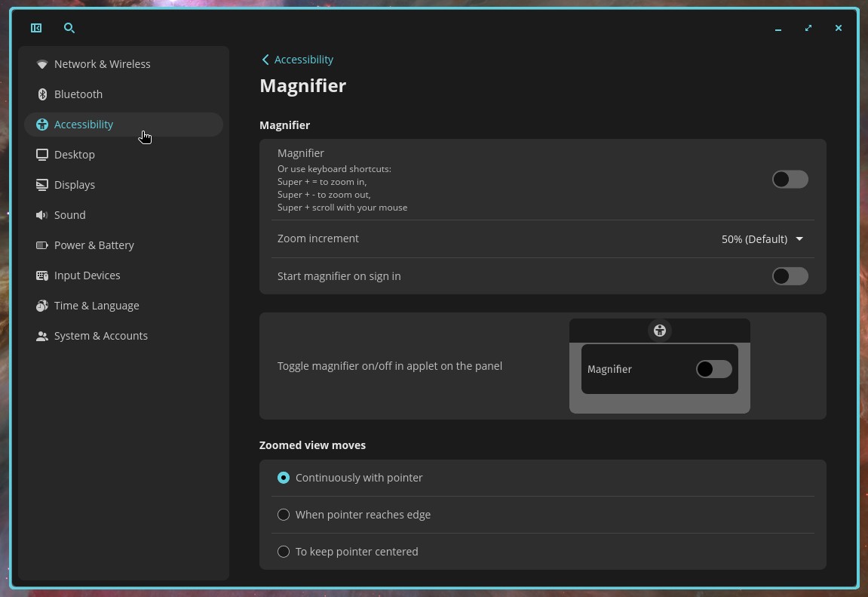
Task: Click 'Toggle magnifier on/off in applet' text
Action: (390, 366)
